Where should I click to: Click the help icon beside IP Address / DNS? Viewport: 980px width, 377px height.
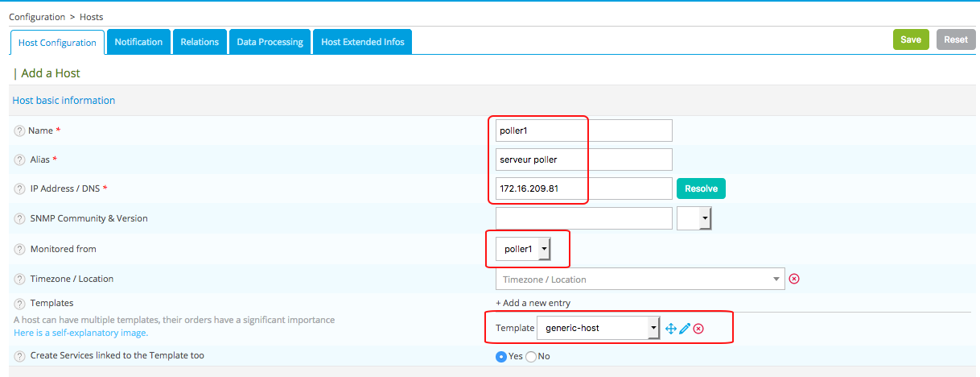click(19, 188)
